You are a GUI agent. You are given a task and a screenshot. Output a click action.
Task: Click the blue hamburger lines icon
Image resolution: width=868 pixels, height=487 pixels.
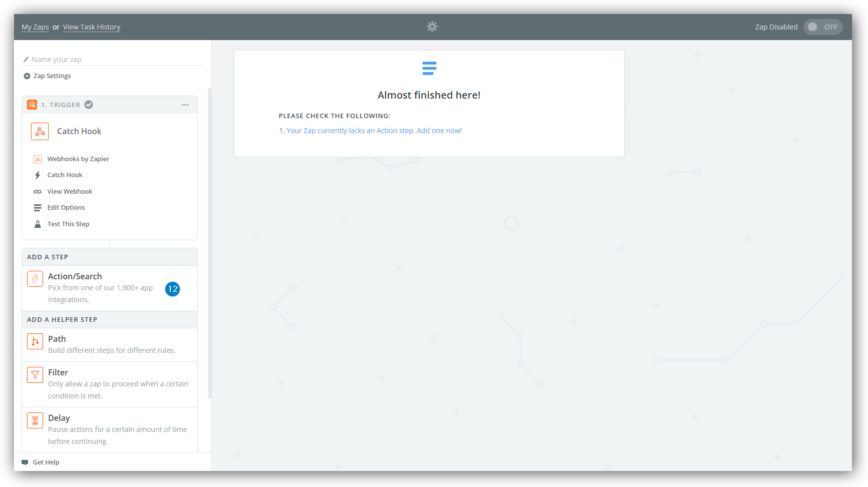click(x=429, y=68)
